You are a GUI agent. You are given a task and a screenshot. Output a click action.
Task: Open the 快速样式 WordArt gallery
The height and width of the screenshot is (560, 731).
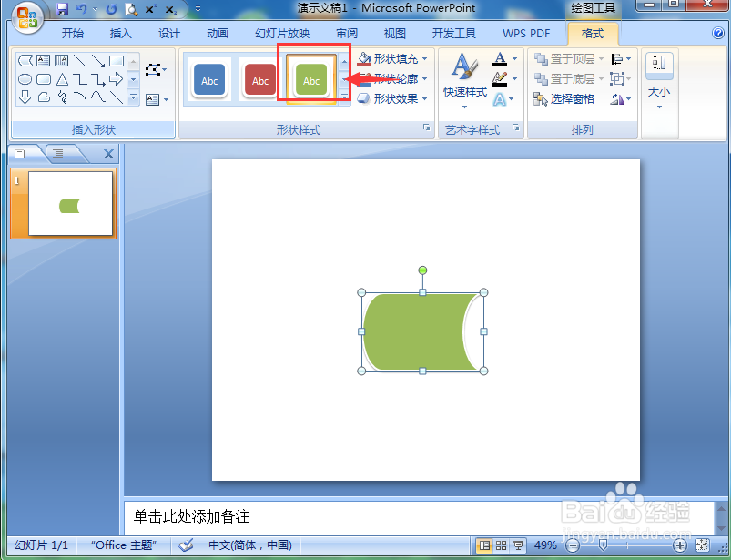click(464, 81)
